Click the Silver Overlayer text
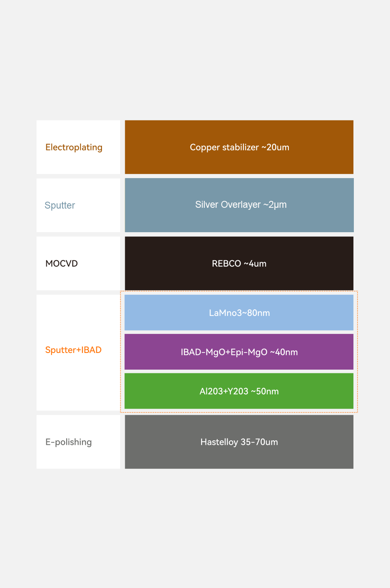390x588 pixels. click(x=228, y=205)
